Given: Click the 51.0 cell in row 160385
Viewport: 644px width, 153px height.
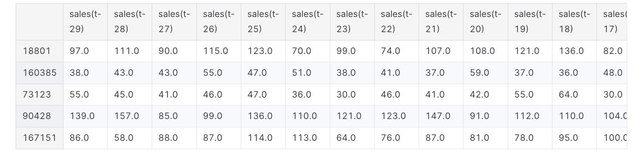Looking at the screenshot, I should click(301, 73).
